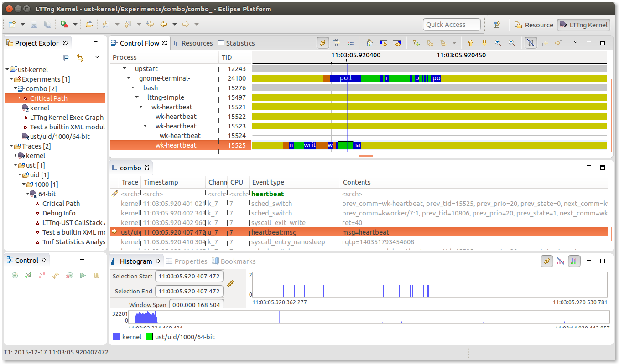This screenshot has height=364, width=619.
Task: Click the Back navigation arrow in main toolbar
Action: (163, 25)
